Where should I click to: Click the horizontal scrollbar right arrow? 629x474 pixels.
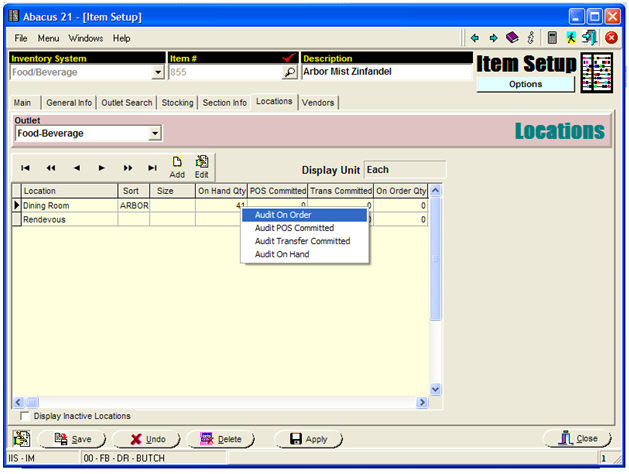(x=421, y=402)
